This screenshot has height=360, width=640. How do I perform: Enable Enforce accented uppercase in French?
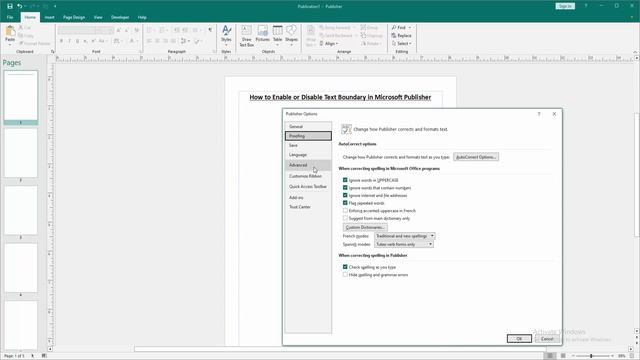pyautogui.click(x=345, y=211)
